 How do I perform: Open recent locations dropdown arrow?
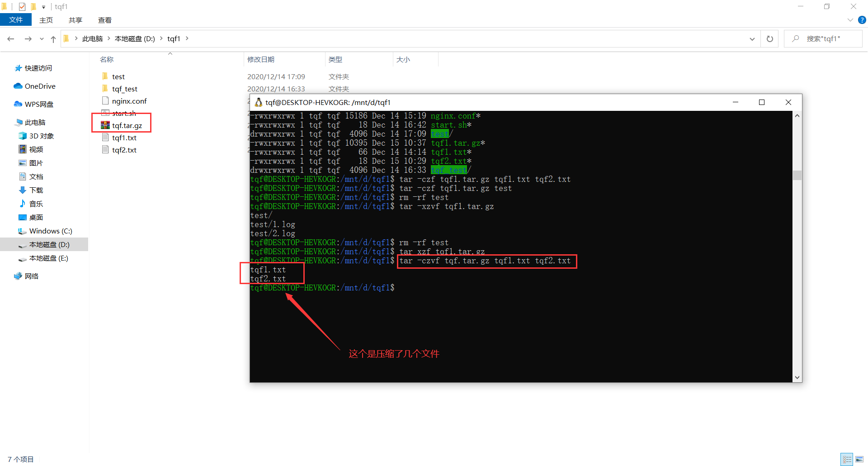[42, 39]
